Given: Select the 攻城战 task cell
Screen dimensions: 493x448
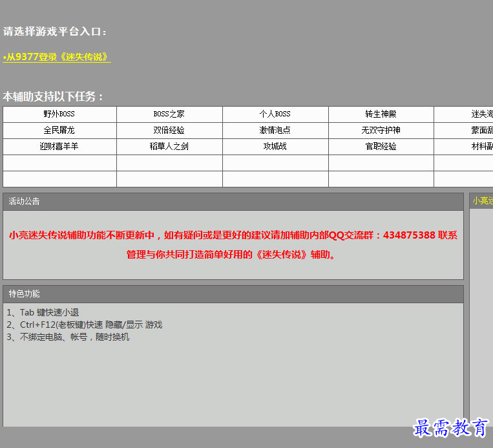Looking at the screenshot, I should [x=275, y=146].
